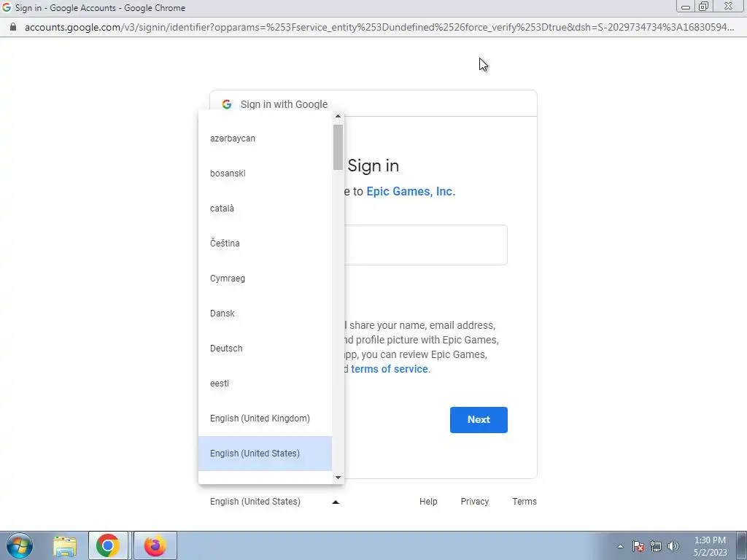Click the language list scroll-down arrow
The width and height of the screenshot is (747, 560).
coord(338,478)
